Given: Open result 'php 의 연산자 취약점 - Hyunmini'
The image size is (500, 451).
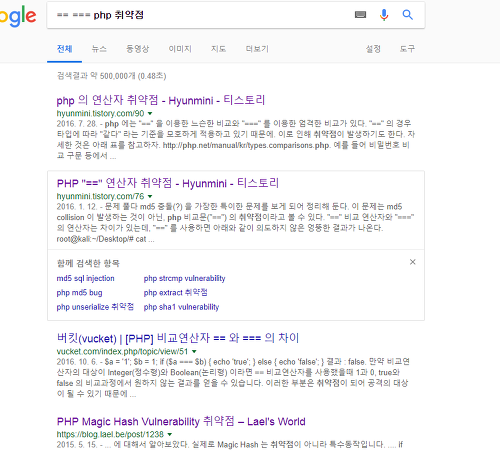Looking at the screenshot, I should click(161, 100).
